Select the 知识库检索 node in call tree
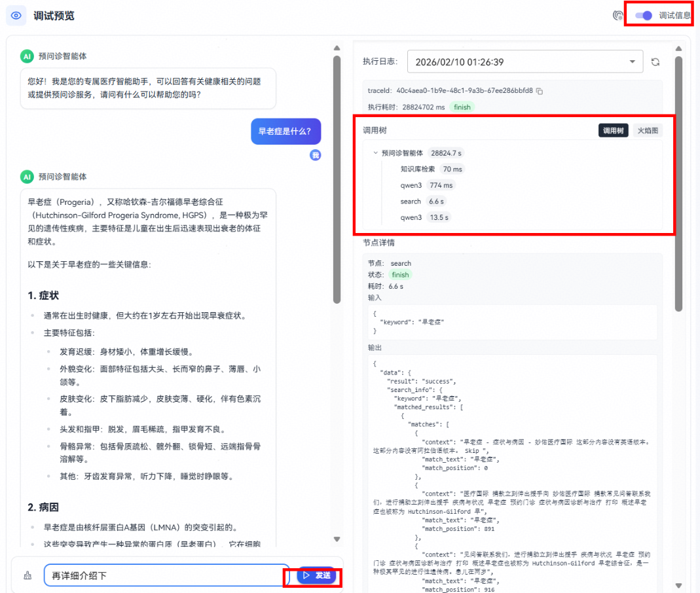The width and height of the screenshot is (700, 593). 418,169
